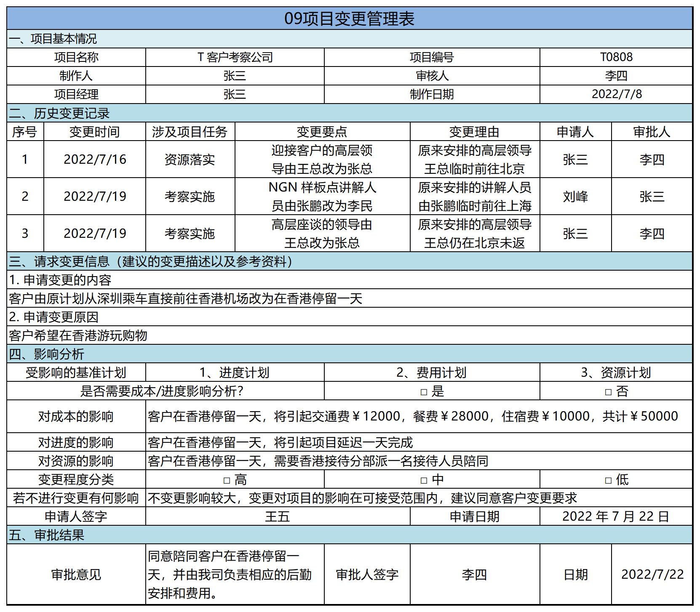
Task: Select the date 2022 年 7 月 22 日
Action: [616, 516]
